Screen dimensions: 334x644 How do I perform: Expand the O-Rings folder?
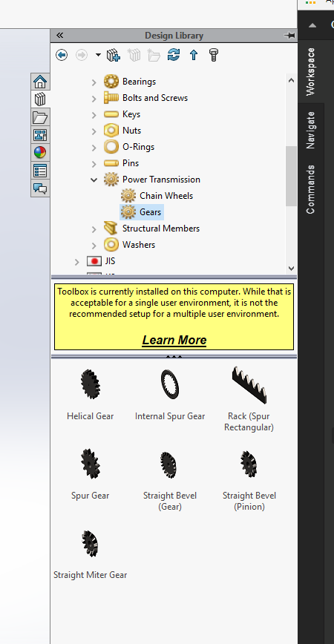click(x=94, y=148)
